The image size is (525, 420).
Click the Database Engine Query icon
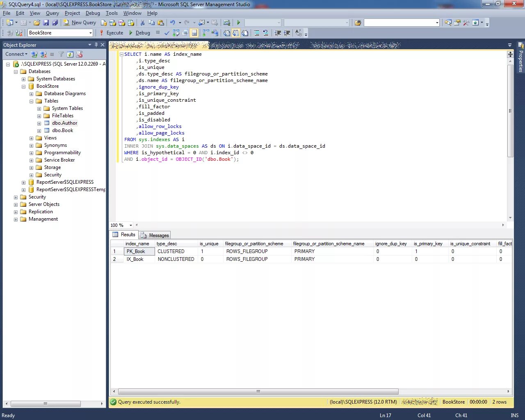[x=104, y=23]
